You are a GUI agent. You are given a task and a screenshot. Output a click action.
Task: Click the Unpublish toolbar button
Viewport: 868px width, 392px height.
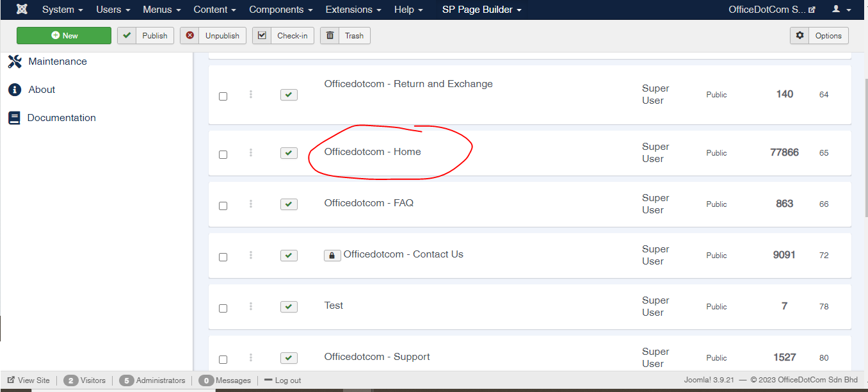pos(213,36)
